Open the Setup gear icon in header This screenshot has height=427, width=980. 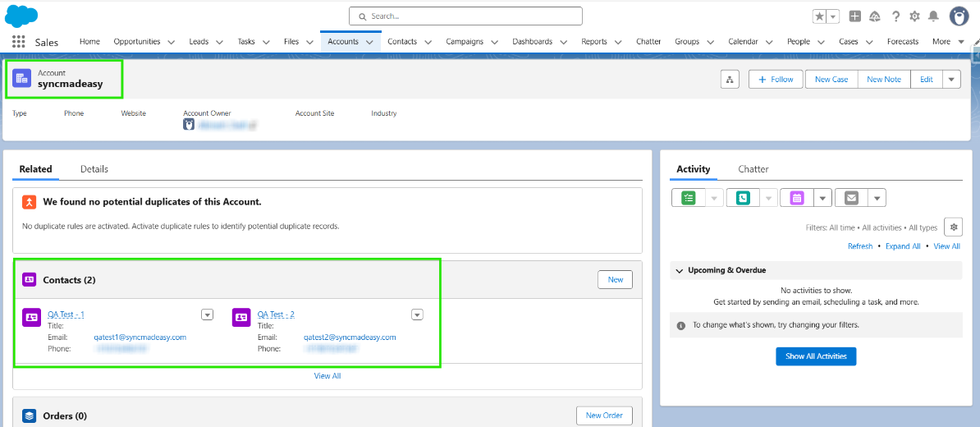pos(914,16)
